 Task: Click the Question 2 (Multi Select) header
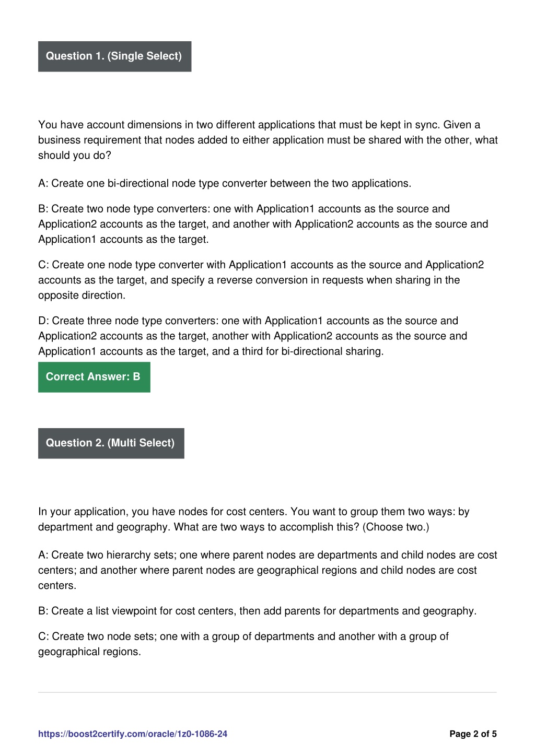111,443
